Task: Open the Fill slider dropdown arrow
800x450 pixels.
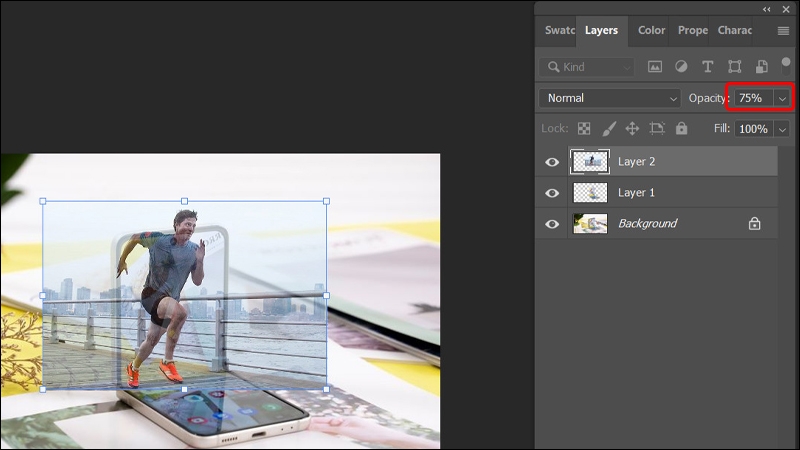Action: pyautogui.click(x=782, y=129)
